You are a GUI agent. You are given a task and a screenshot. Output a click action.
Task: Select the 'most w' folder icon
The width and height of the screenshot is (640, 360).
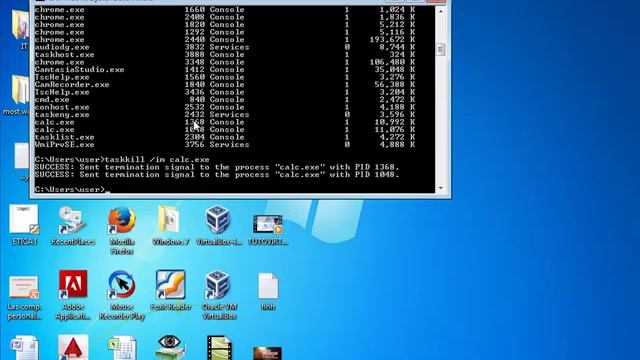[x=16, y=95]
